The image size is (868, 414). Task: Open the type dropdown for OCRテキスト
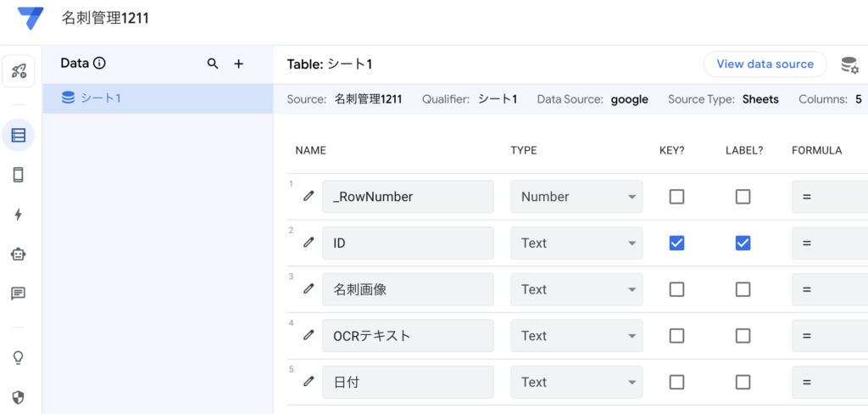pyautogui.click(x=576, y=336)
